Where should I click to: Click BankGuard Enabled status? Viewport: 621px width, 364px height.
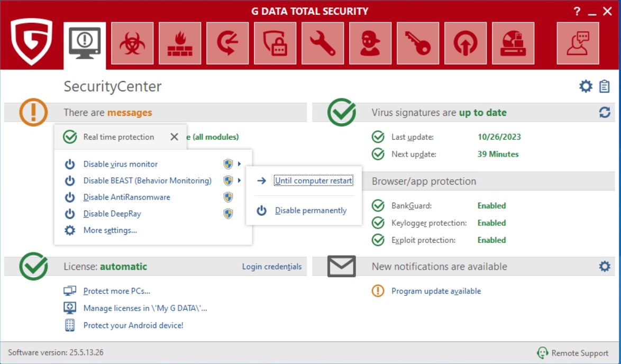[x=491, y=206]
